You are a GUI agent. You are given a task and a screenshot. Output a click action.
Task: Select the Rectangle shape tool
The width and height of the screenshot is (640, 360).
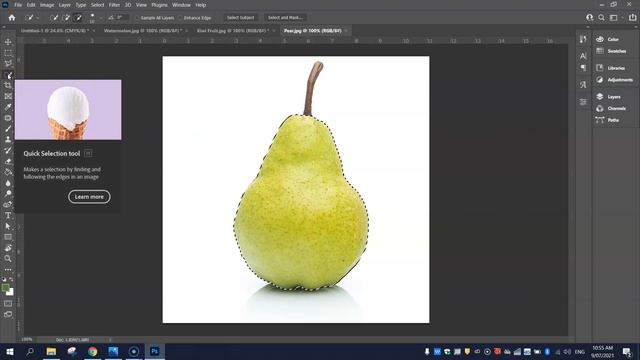click(8, 237)
